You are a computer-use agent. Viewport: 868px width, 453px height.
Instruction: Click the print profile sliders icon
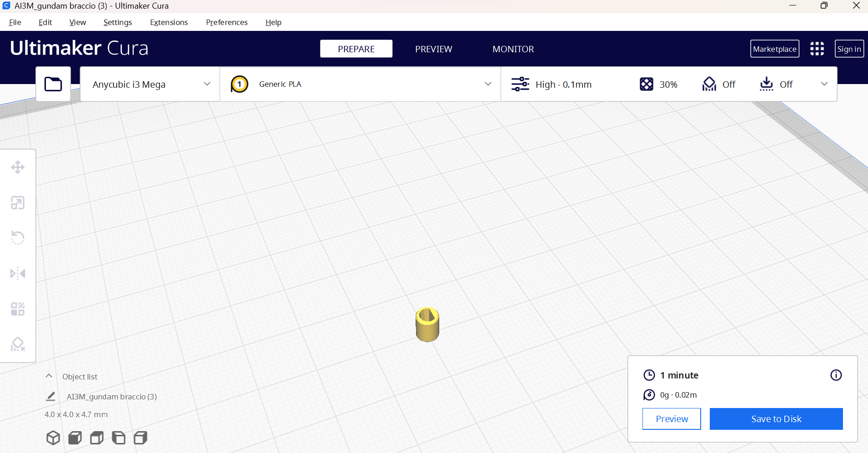tap(520, 84)
